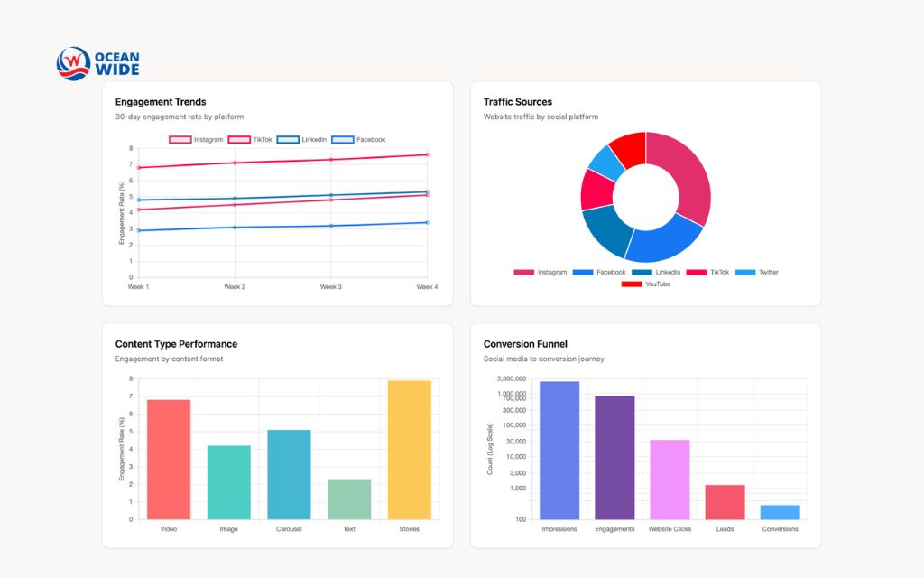
Task: Hide YouTube slice via Traffic Sources legend
Action: pos(646,284)
